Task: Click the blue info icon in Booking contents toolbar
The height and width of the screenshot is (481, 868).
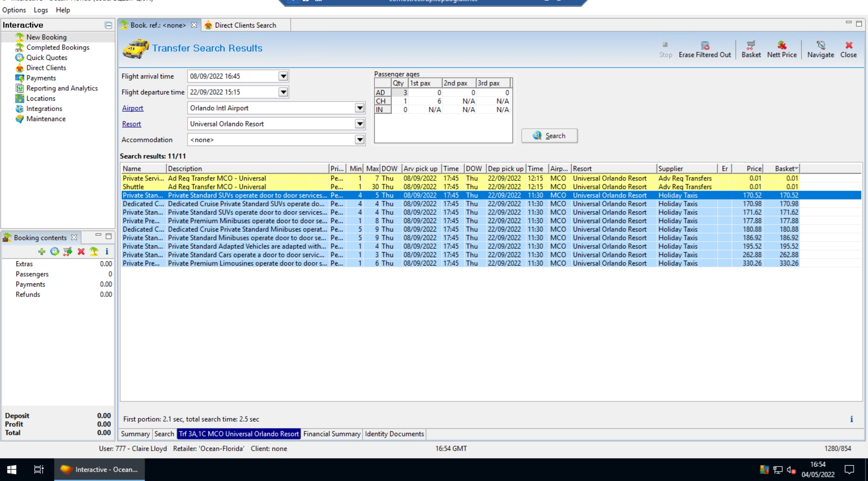Action: pyautogui.click(x=107, y=252)
